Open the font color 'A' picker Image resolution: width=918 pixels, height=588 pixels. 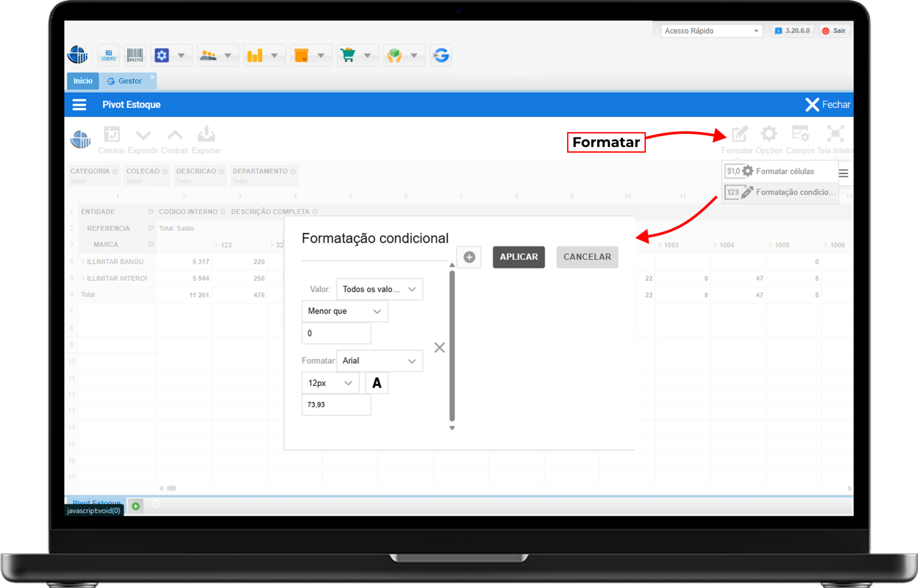coord(376,383)
